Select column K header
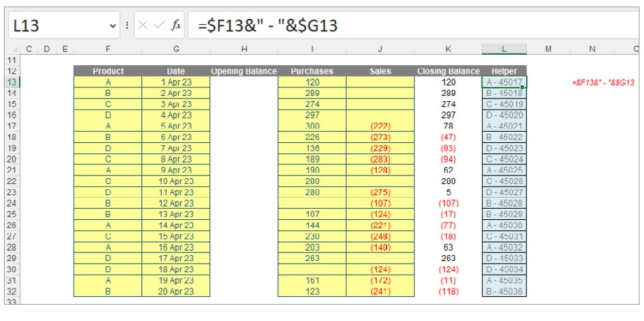644x321 pixels. pos(448,49)
